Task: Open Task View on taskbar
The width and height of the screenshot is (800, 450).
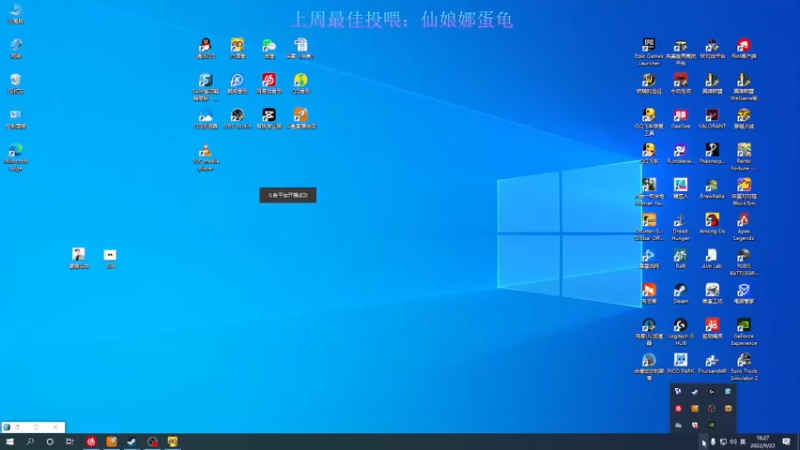Action: pos(69,442)
